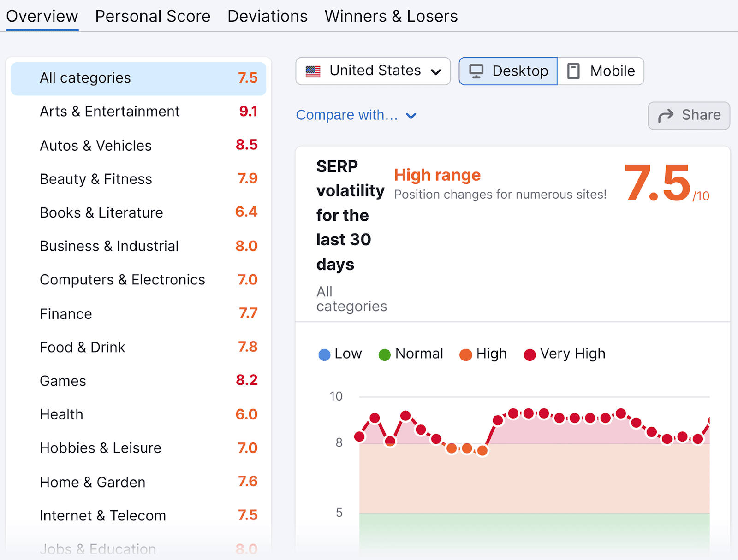
Task: Click the desktop monitor icon
Action: 476,71
